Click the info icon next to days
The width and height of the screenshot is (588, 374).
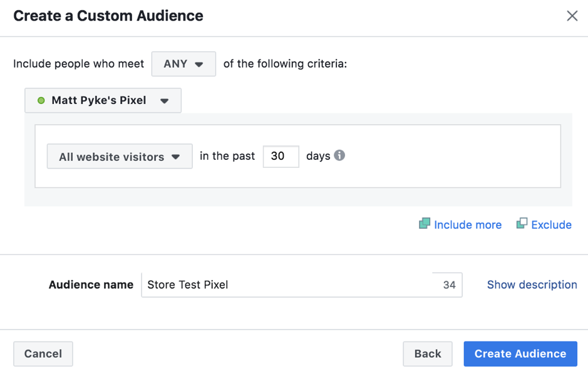[339, 155]
